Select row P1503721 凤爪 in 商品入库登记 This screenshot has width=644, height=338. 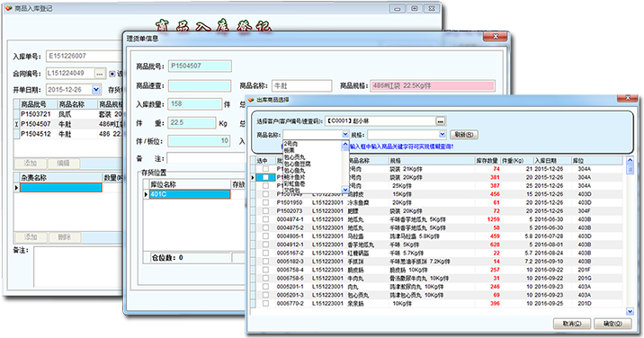point(71,114)
